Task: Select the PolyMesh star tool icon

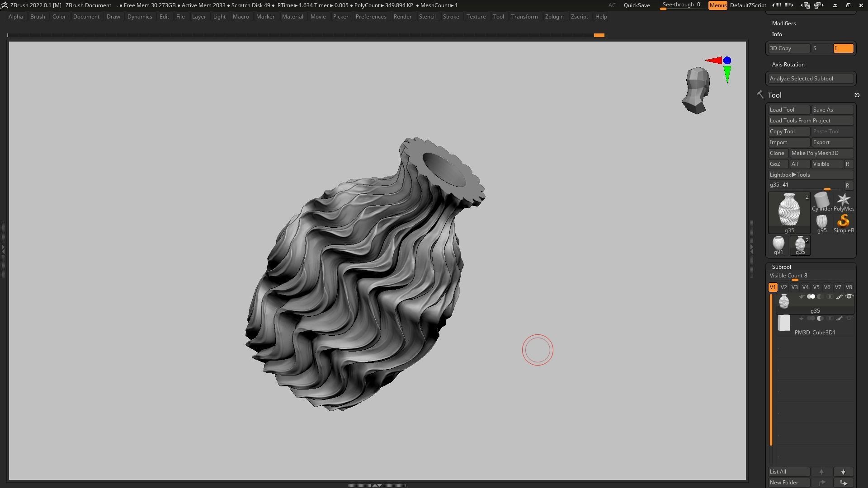Action: point(843,200)
